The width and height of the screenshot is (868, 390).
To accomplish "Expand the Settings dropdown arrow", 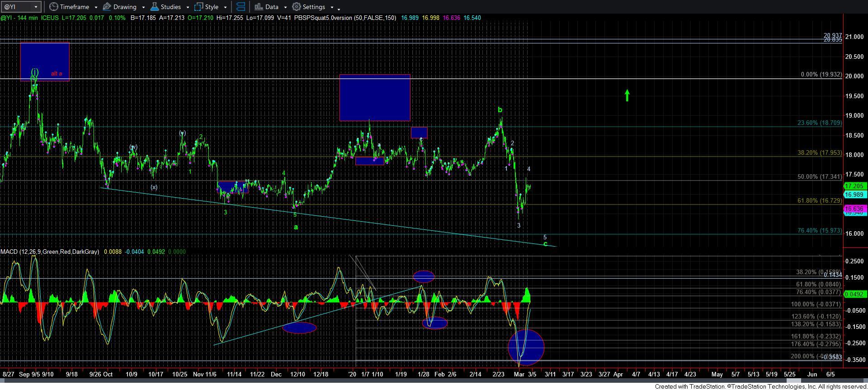I will [x=332, y=7].
